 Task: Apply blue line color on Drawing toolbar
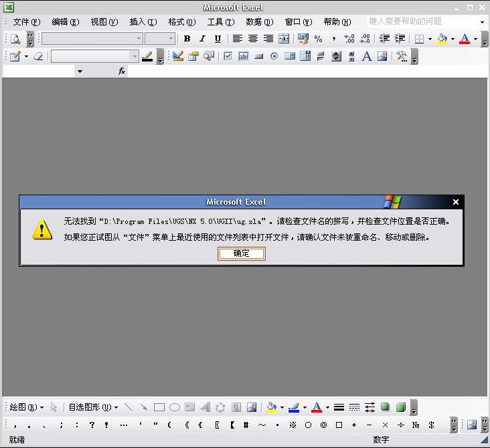[294, 407]
